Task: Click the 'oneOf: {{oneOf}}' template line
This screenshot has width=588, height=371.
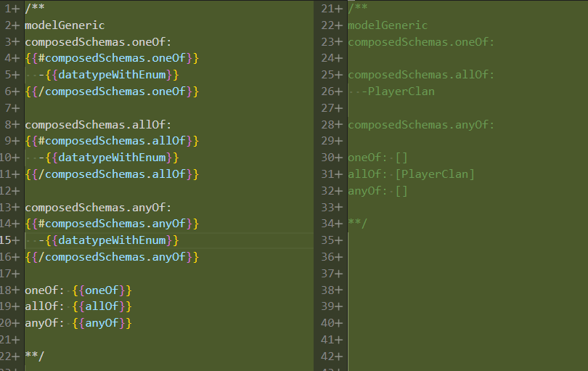Action: pyautogui.click(x=78, y=290)
